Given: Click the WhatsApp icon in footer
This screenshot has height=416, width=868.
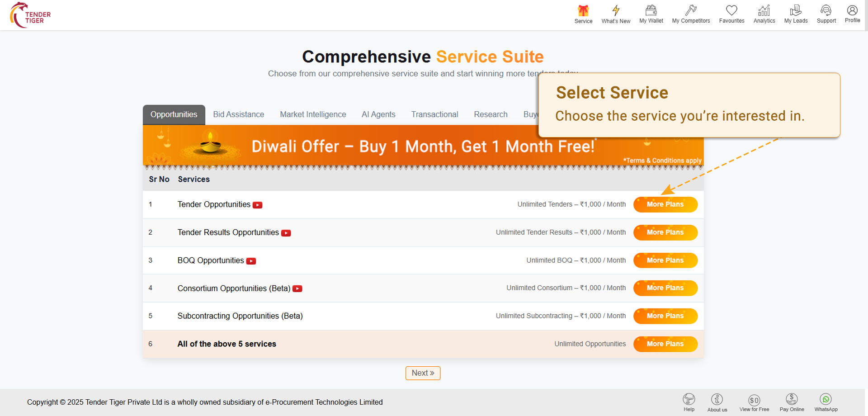Looking at the screenshot, I should coord(826,399).
